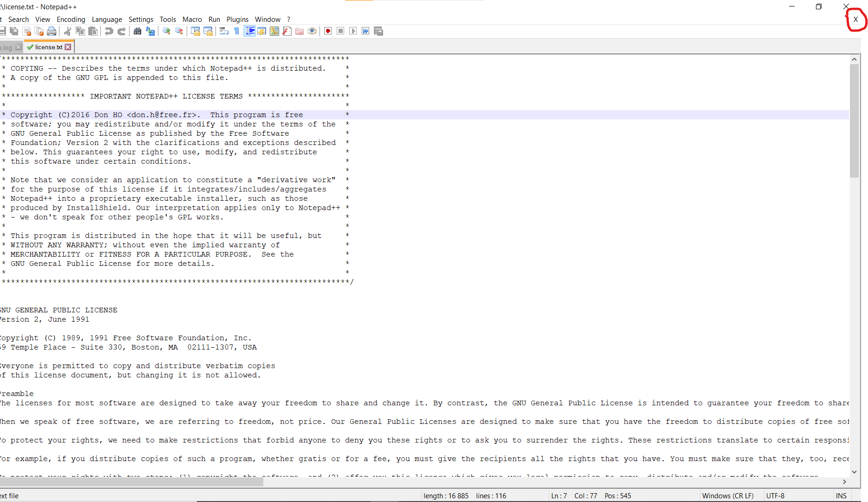Open the Encoding menu
Screen dimensions: 868x502
pos(71,20)
